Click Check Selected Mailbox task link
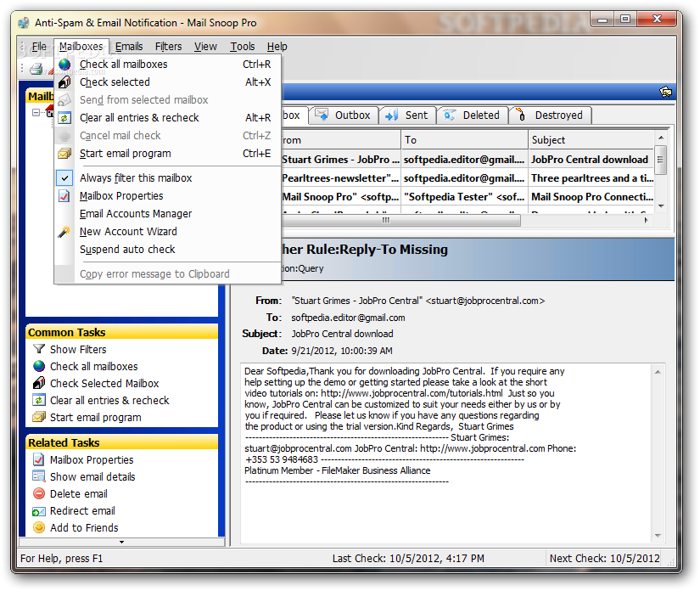Image resolution: width=700 pixels, height=591 pixels. pyautogui.click(x=104, y=383)
